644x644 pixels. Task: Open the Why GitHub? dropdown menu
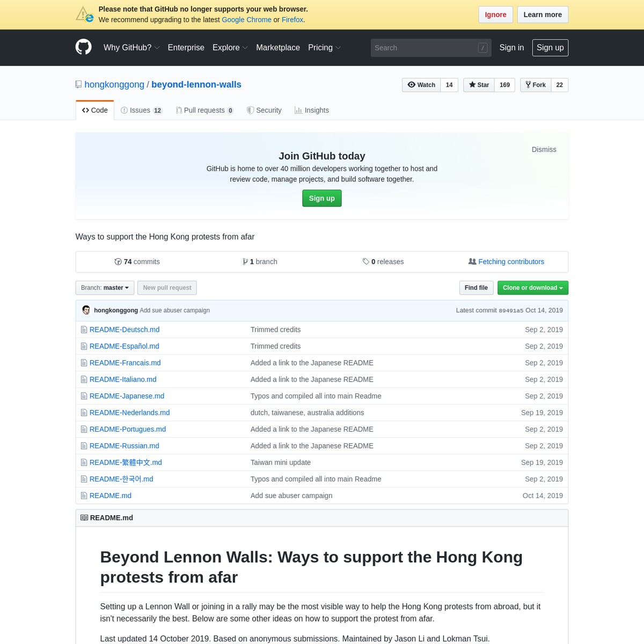(x=131, y=47)
